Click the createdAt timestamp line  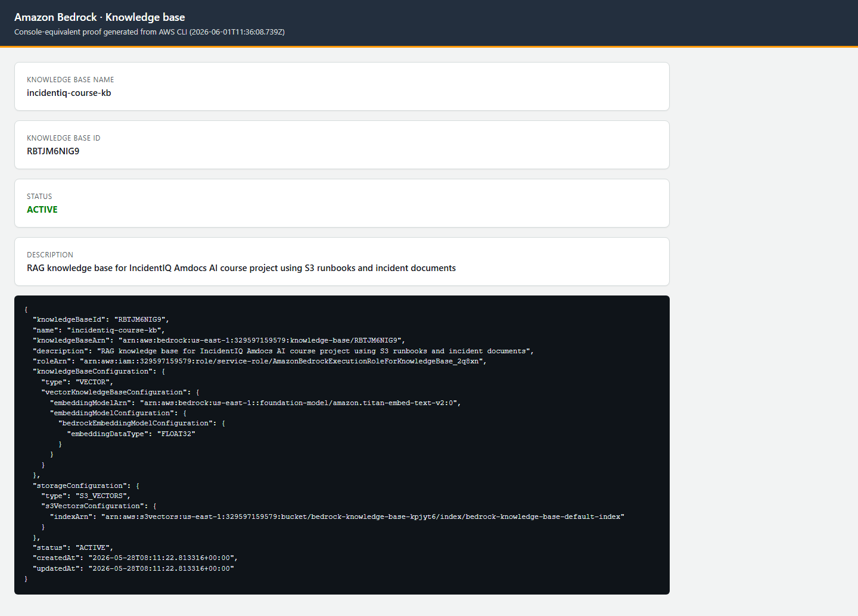135,558
